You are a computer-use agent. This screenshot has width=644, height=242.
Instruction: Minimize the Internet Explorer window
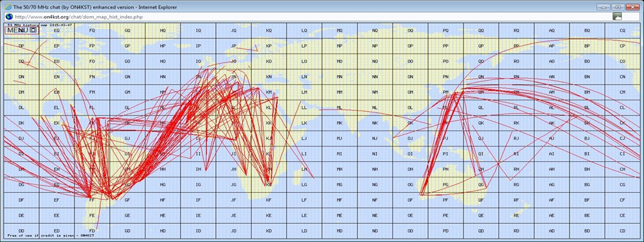[x=603, y=7]
